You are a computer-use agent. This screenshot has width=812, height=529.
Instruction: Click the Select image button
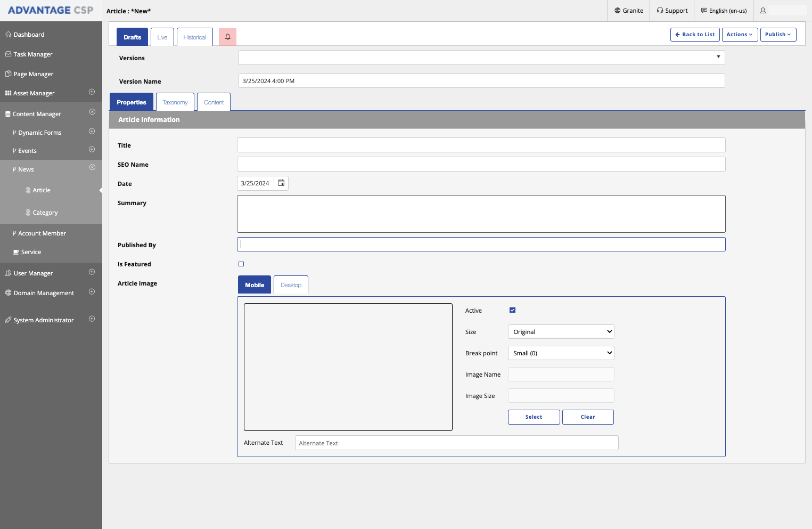tap(534, 417)
